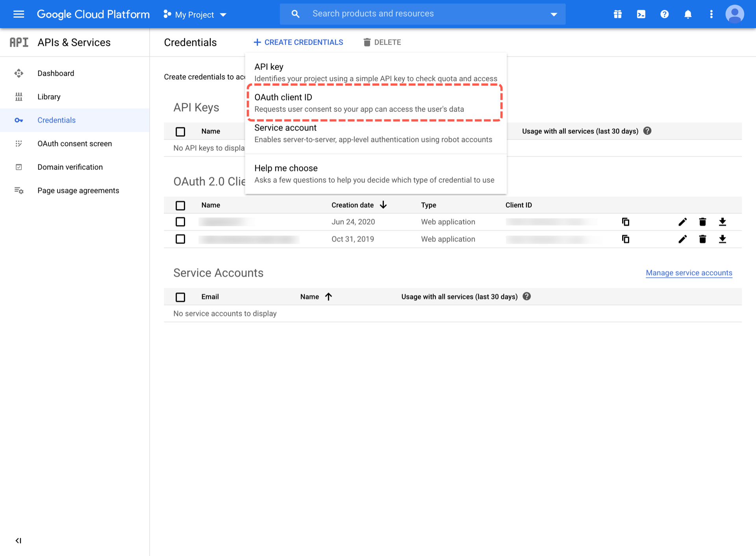
Task: Click the Dashboard sidebar icon
Action: pos(19,73)
